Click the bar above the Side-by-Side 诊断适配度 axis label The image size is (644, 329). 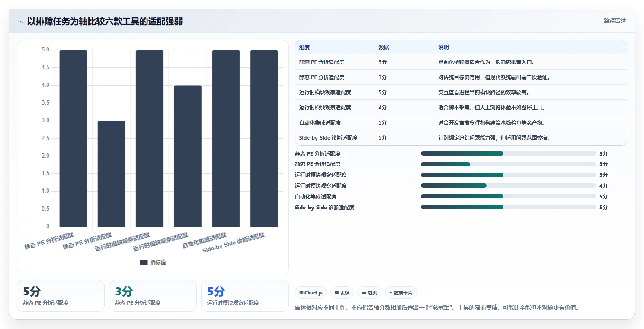coord(264,138)
